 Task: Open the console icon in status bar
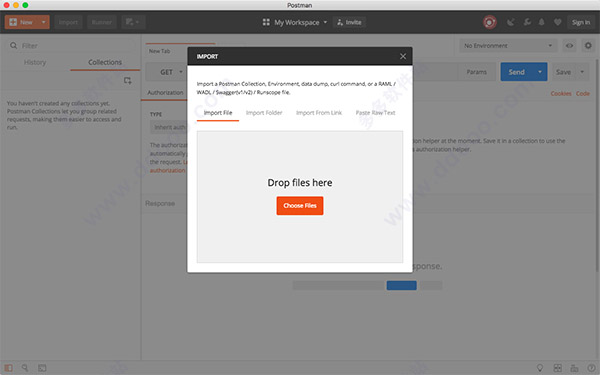point(42,368)
